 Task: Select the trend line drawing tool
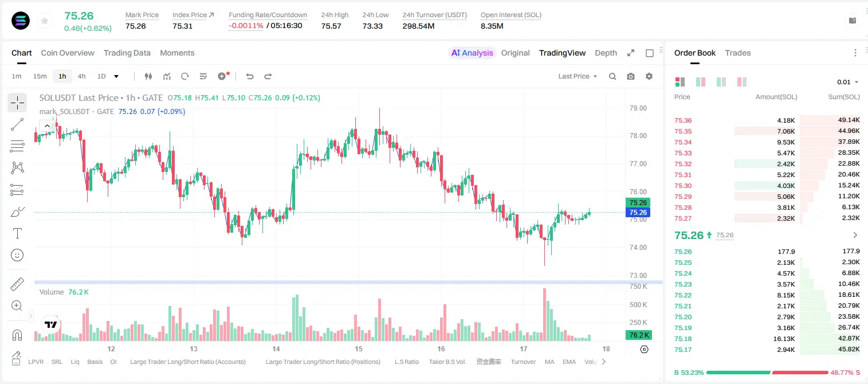[17, 124]
